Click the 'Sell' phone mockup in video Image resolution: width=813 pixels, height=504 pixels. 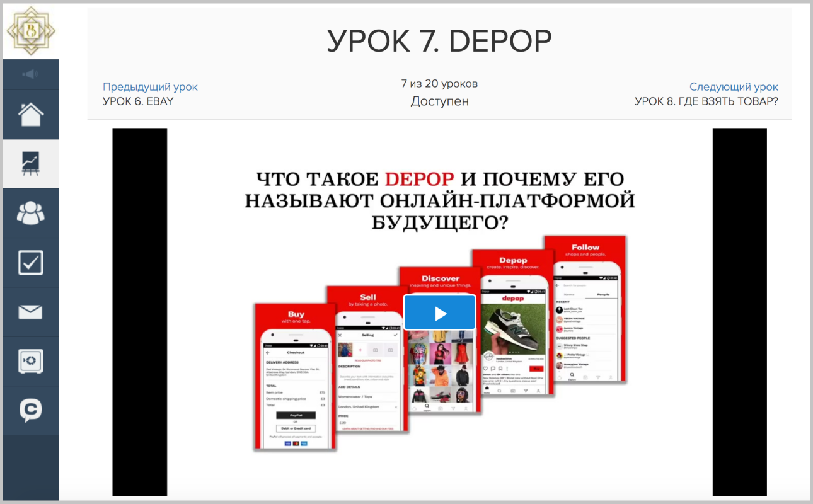(x=367, y=358)
